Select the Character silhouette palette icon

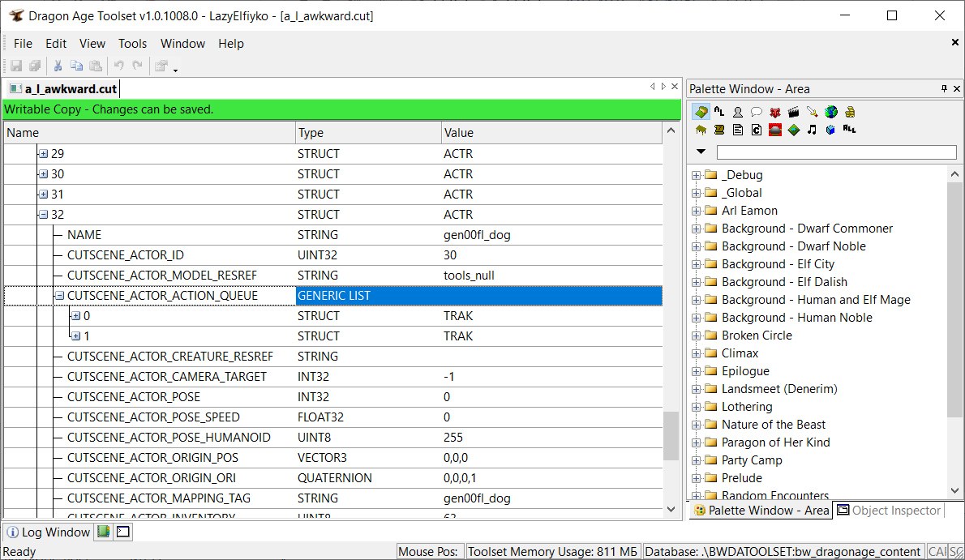pos(737,111)
